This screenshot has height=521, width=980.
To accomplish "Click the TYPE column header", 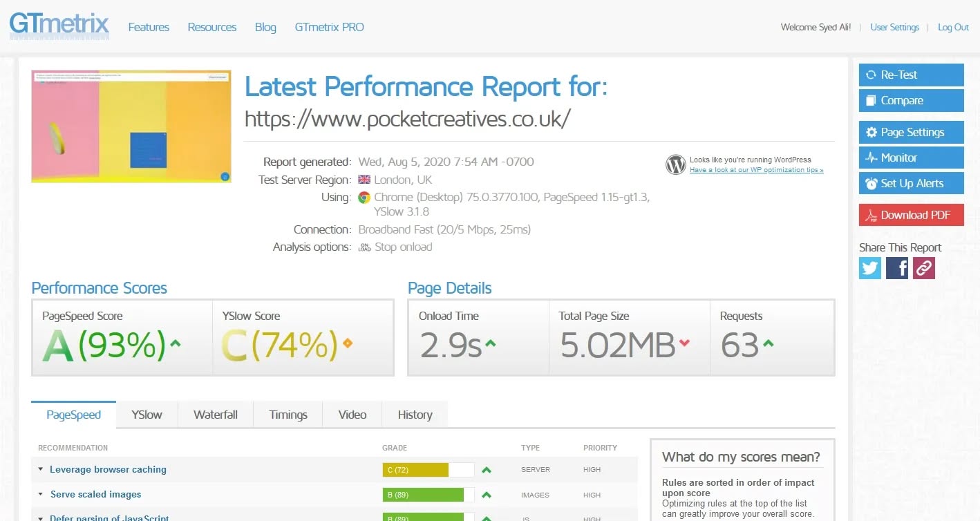I will [530, 448].
